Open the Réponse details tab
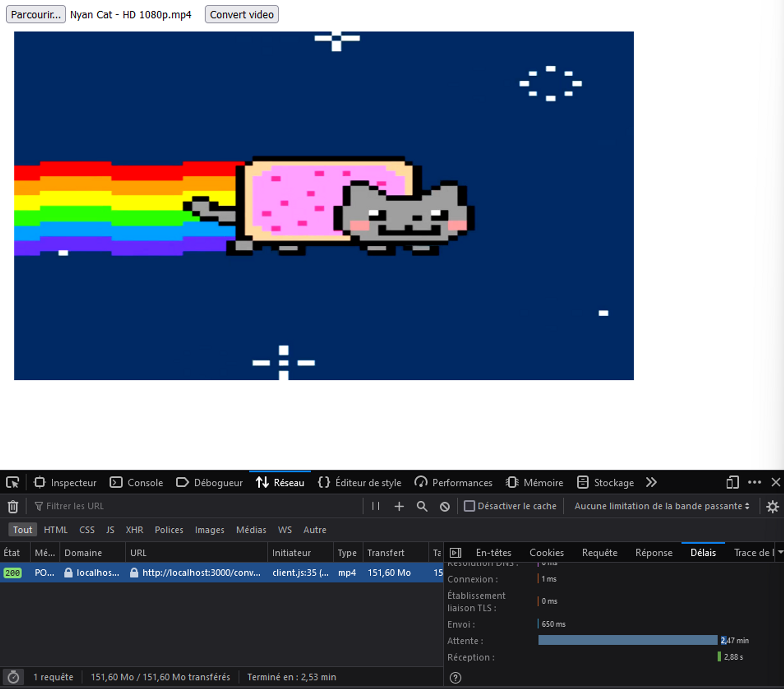 (654, 552)
